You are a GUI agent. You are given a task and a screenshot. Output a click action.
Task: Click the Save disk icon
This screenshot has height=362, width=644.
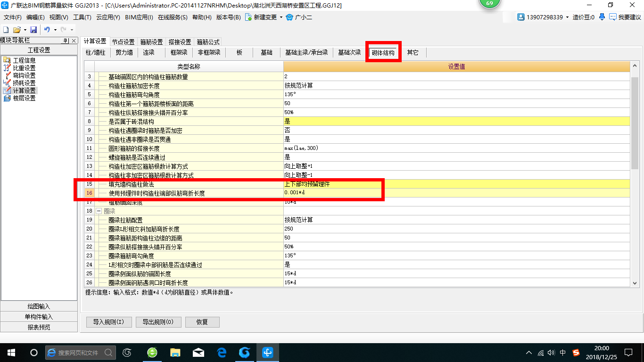33,30
